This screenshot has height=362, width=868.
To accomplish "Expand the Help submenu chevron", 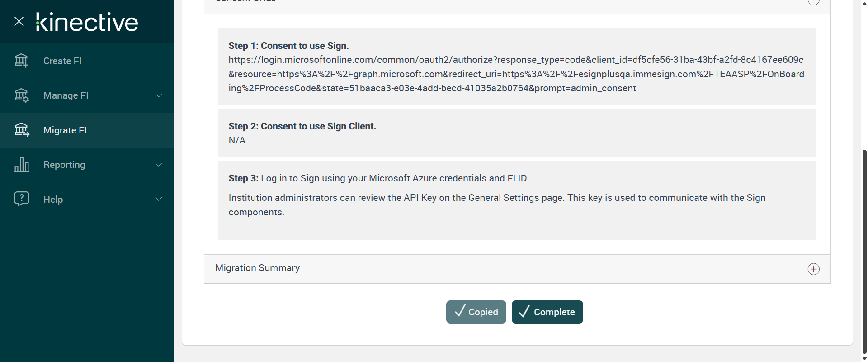I will [159, 199].
